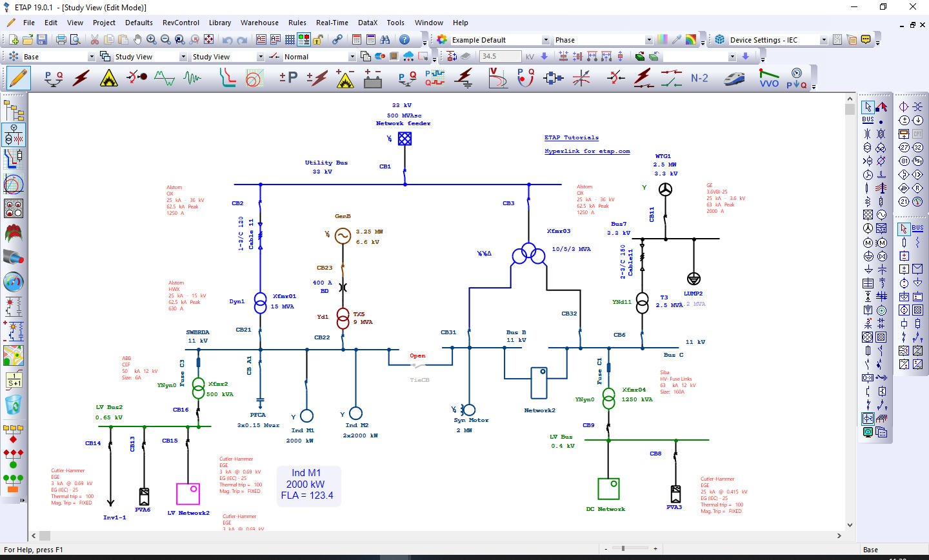The width and height of the screenshot is (929, 560).
Task: Open the Device Settings - IEC dropdown
Action: 824,40
